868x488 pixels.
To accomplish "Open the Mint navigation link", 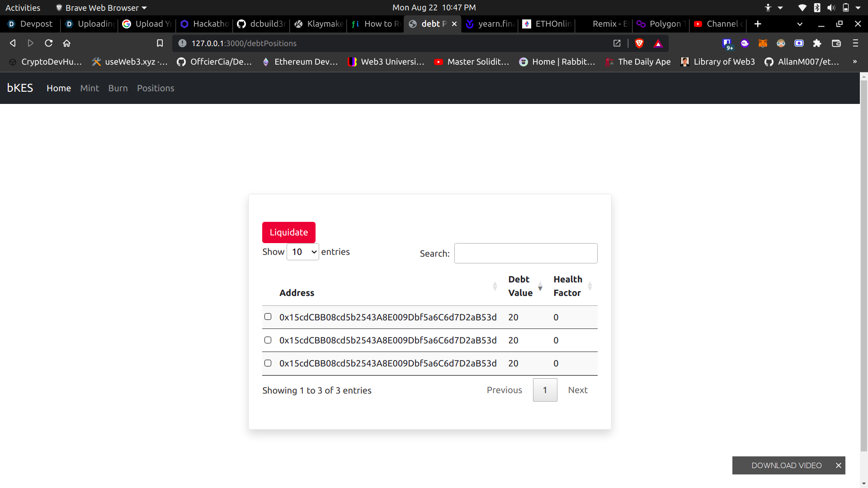I will click(x=90, y=88).
